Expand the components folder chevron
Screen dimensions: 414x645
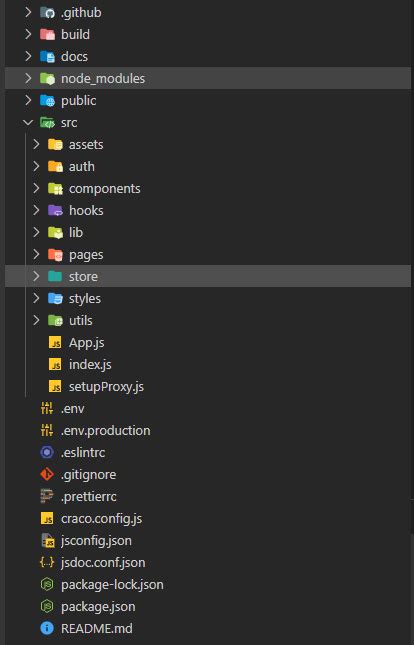point(36,188)
